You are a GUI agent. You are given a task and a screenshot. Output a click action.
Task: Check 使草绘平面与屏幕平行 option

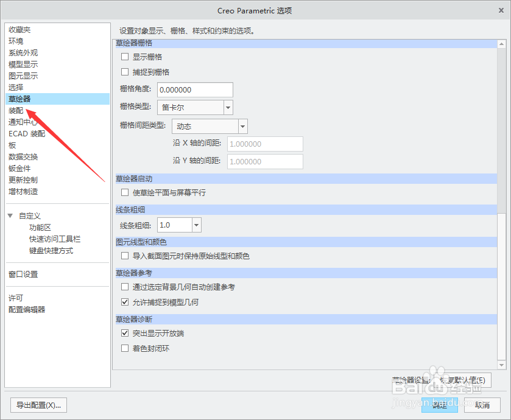click(125, 192)
